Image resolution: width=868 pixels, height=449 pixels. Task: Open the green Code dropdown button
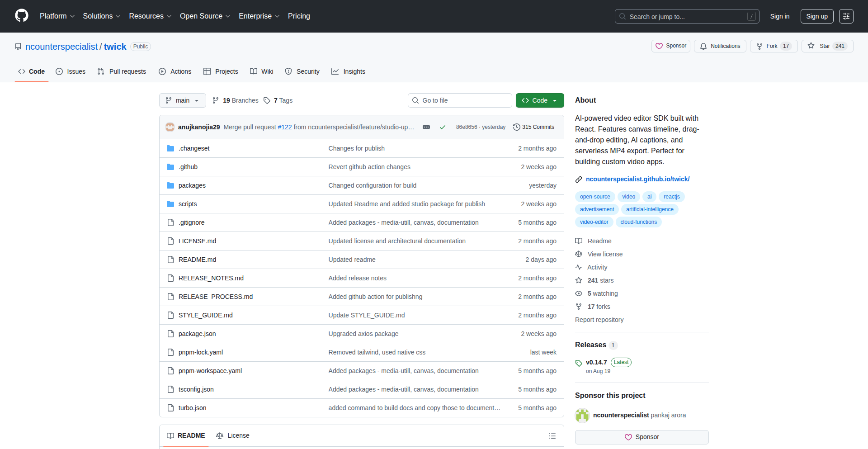tap(540, 100)
